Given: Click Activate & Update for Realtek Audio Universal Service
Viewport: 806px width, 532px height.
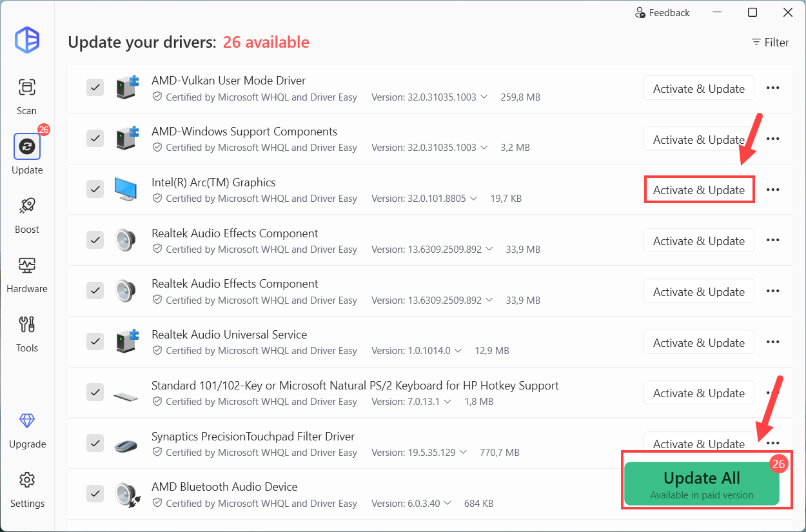Looking at the screenshot, I should click(699, 342).
